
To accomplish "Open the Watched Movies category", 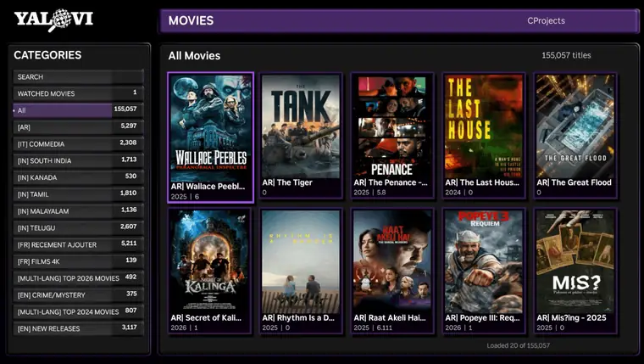I will [78, 93].
